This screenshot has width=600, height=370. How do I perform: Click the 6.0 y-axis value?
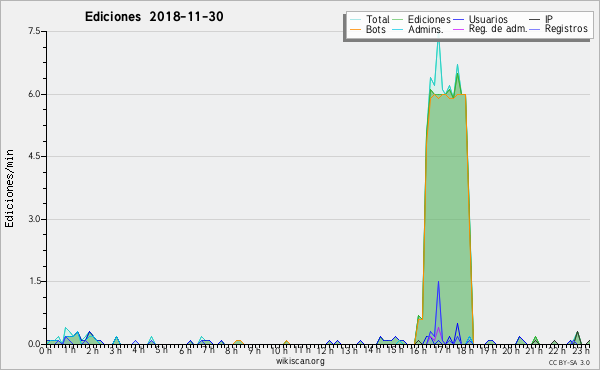34,94
